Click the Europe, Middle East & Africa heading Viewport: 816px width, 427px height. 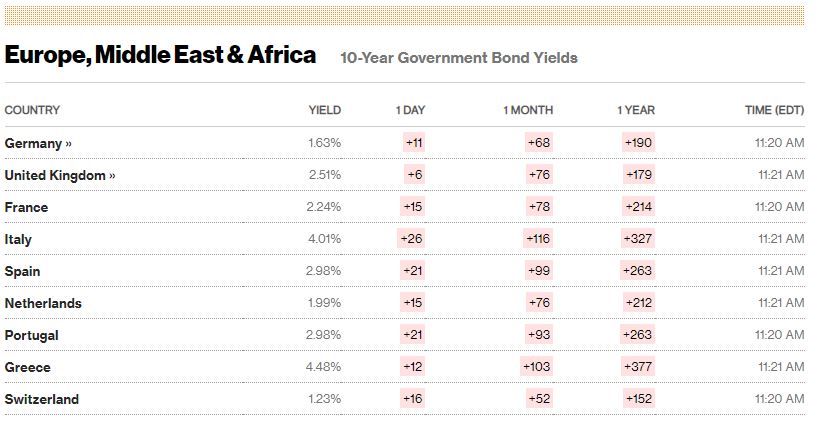[160, 55]
